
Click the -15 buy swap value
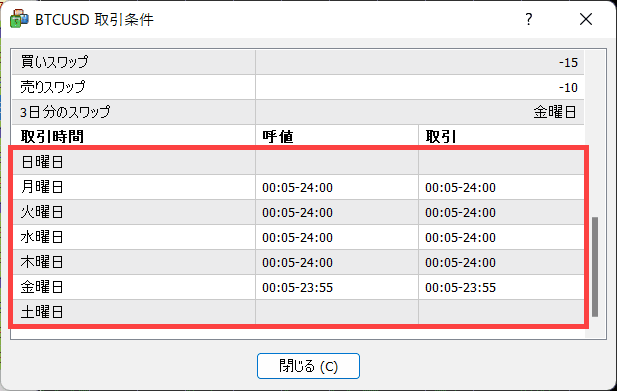568,63
